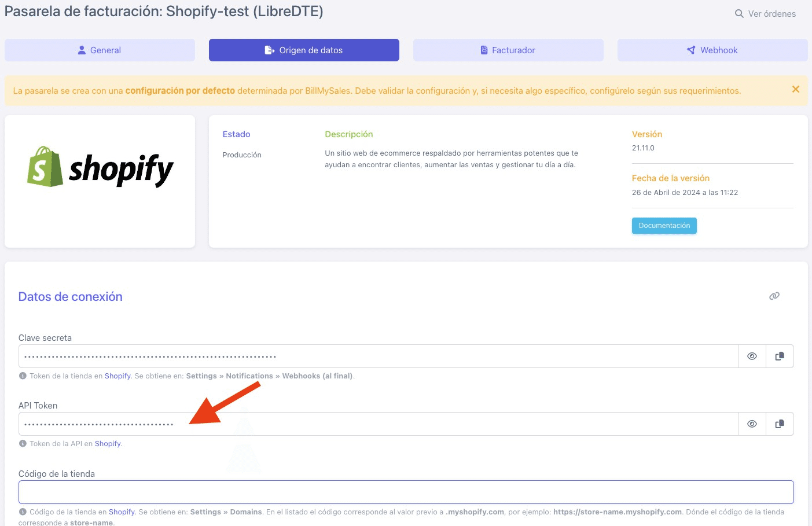812x526 pixels.
Task: Click the paper plane icon on the Webhook tab
Action: (x=690, y=50)
